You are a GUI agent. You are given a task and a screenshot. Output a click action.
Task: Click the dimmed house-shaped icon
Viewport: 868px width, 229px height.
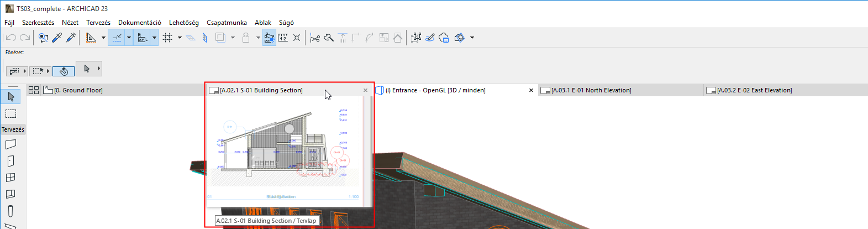click(x=398, y=38)
